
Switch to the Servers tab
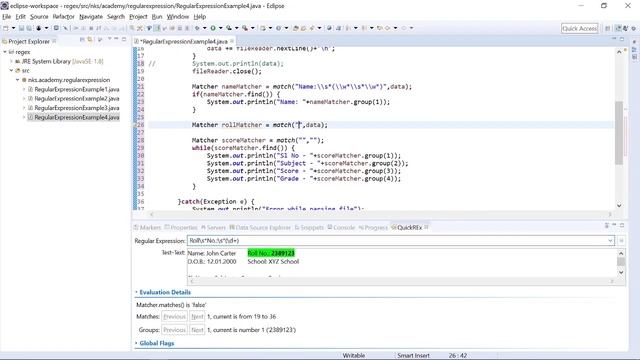point(213,227)
